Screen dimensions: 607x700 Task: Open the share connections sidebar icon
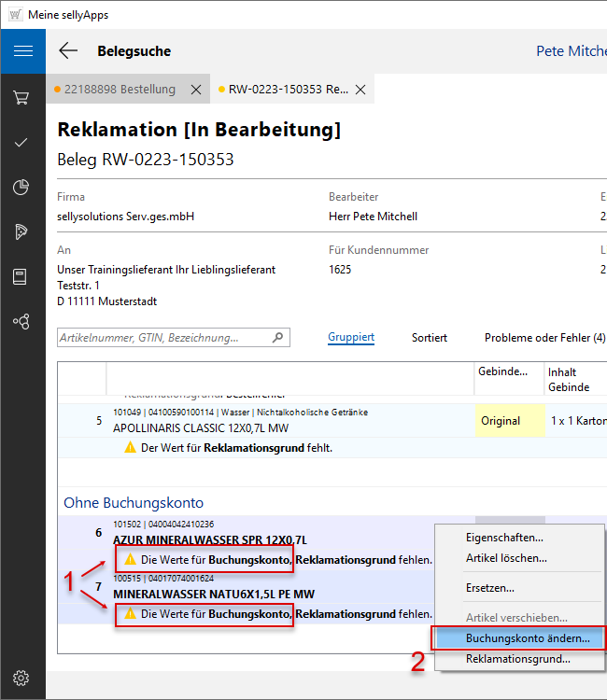(x=22, y=322)
